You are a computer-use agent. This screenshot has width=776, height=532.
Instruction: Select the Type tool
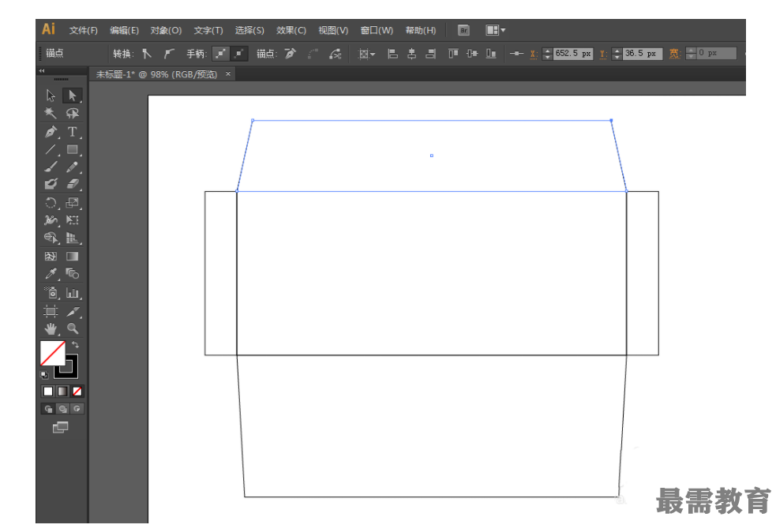[73, 132]
